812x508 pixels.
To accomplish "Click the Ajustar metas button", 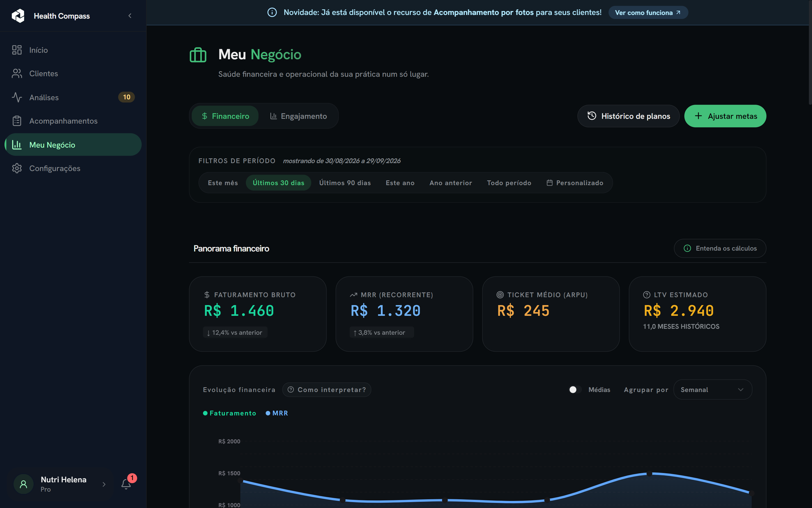I will point(725,116).
